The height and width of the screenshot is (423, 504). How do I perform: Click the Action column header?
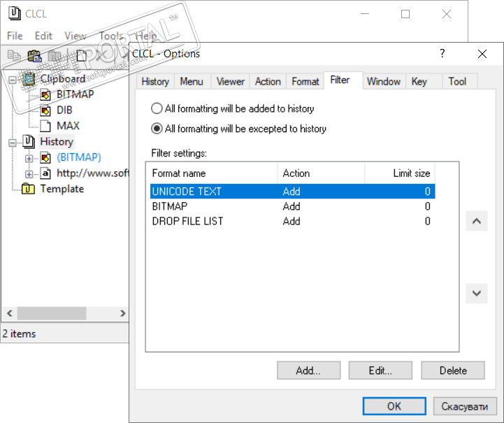click(321, 173)
